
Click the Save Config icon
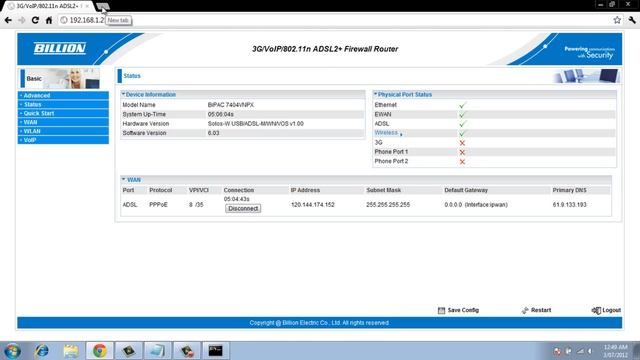tap(441, 310)
